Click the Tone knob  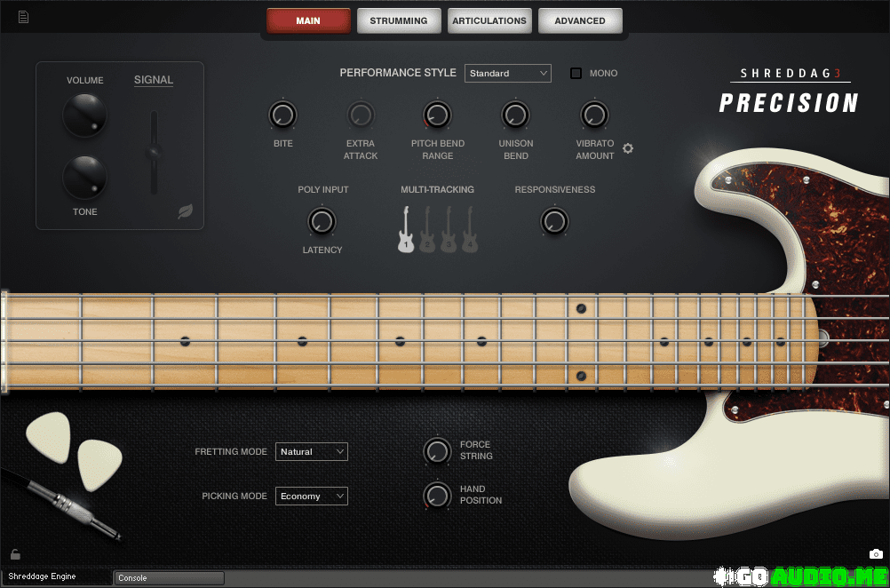[x=85, y=178]
